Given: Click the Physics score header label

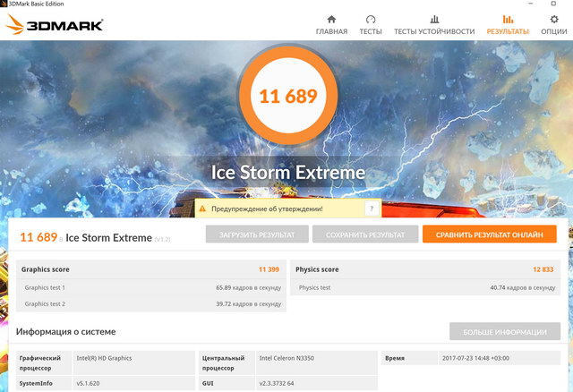Looking at the screenshot, I should point(317,269).
